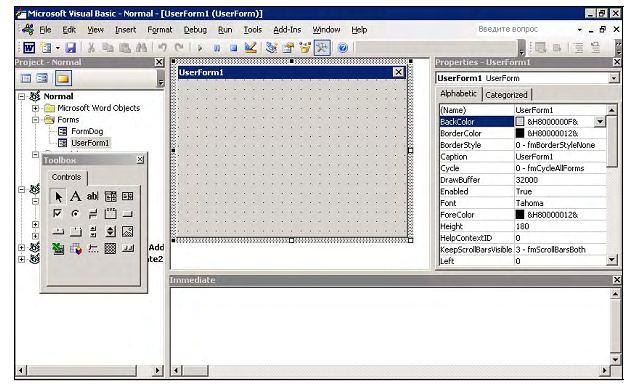
Task: Open the Object Browser toolbar icon
Action: click(305, 48)
